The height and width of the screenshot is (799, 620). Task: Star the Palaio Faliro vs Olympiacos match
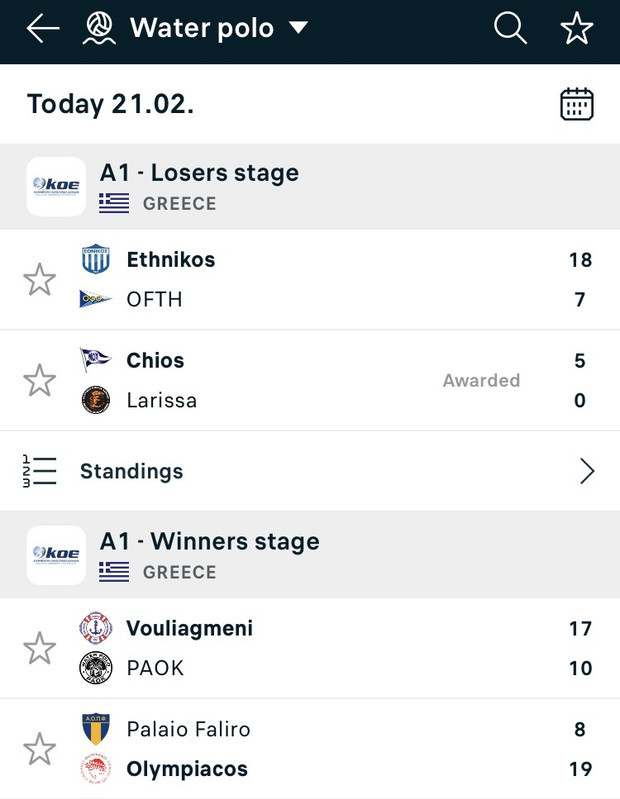click(x=39, y=749)
